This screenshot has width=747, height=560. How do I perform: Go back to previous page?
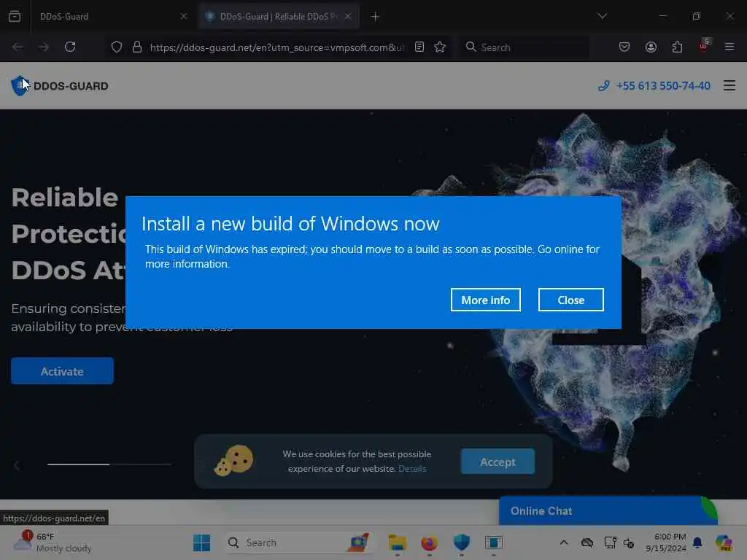18,47
